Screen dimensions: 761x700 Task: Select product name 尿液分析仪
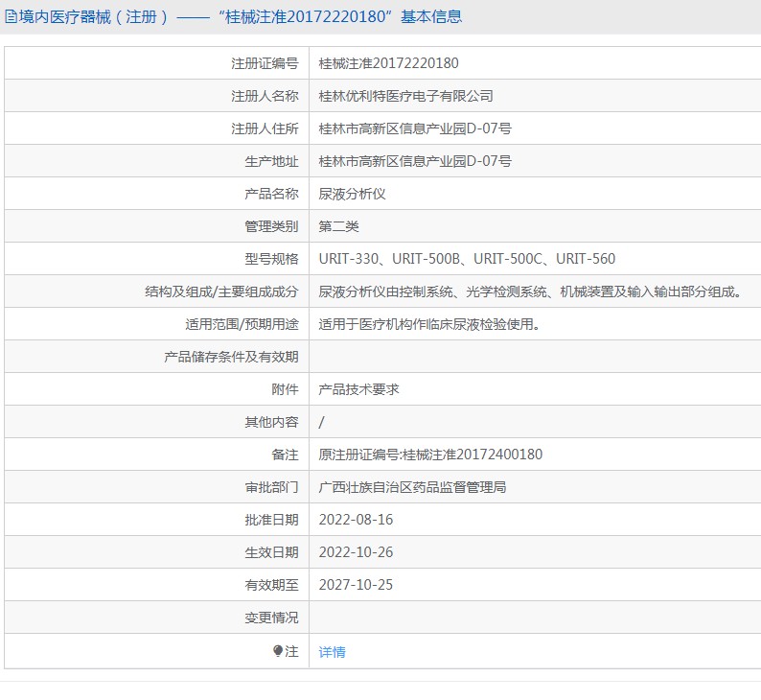[x=352, y=194]
